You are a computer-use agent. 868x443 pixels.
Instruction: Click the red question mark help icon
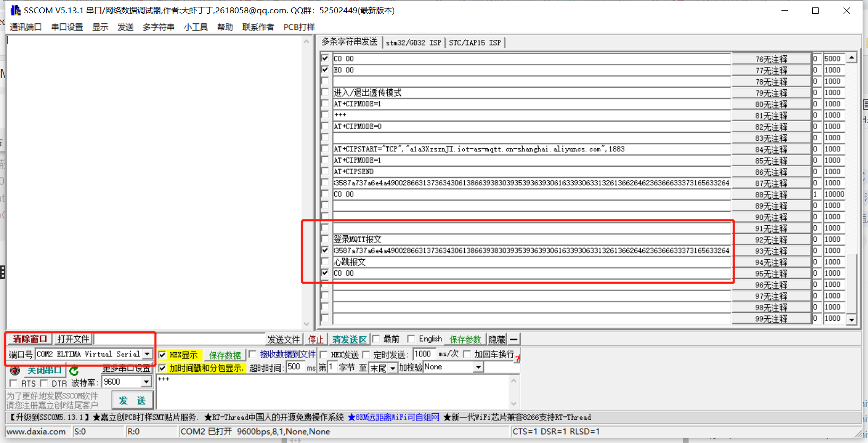click(517, 359)
